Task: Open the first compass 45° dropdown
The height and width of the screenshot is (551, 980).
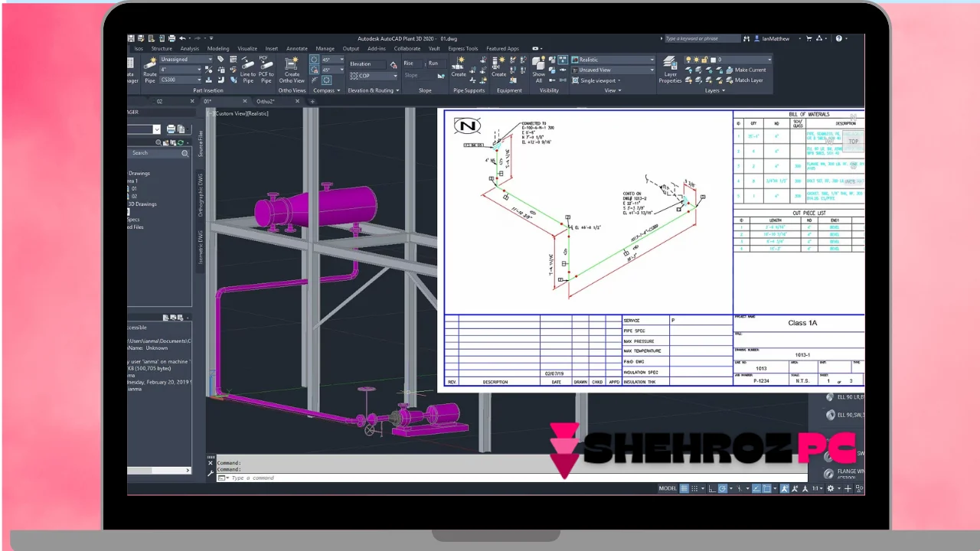Action: 332,60
